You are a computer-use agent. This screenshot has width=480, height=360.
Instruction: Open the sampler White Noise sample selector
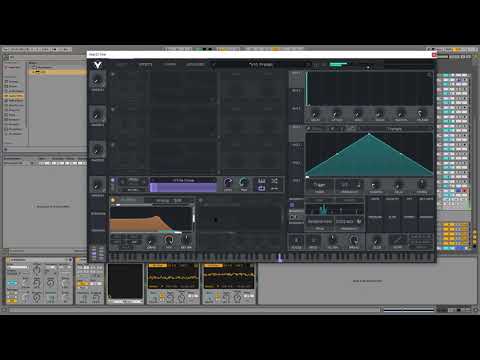(x=183, y=180)
